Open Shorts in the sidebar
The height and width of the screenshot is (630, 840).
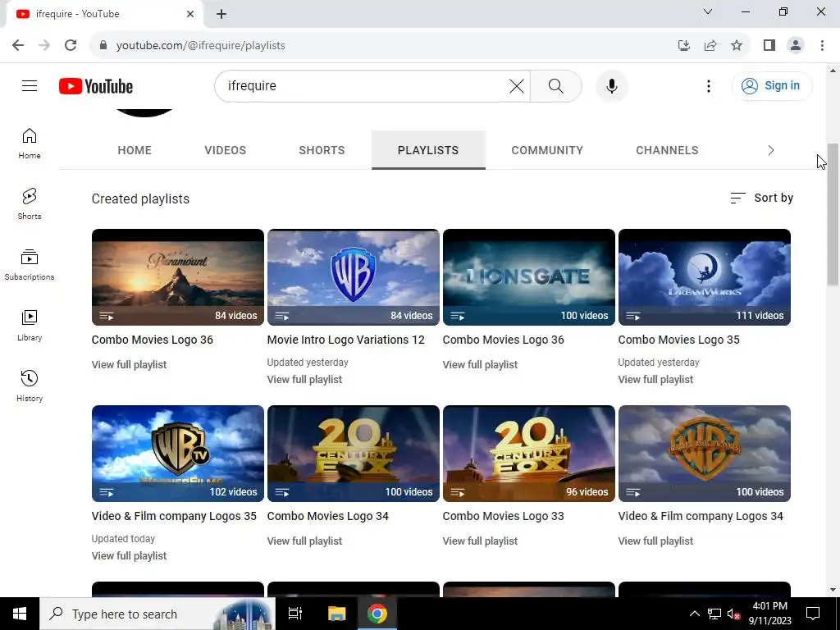(x=30, y=204)
